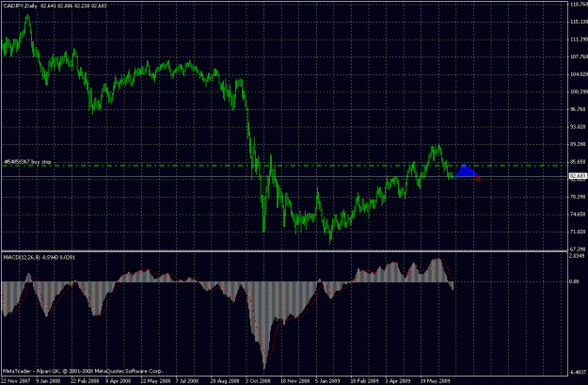Image resolution: width=588 pixels, height=385 pixels.
Task: Click the highlighted current price 82.683 tag
Action: click(x=578, y=176)
